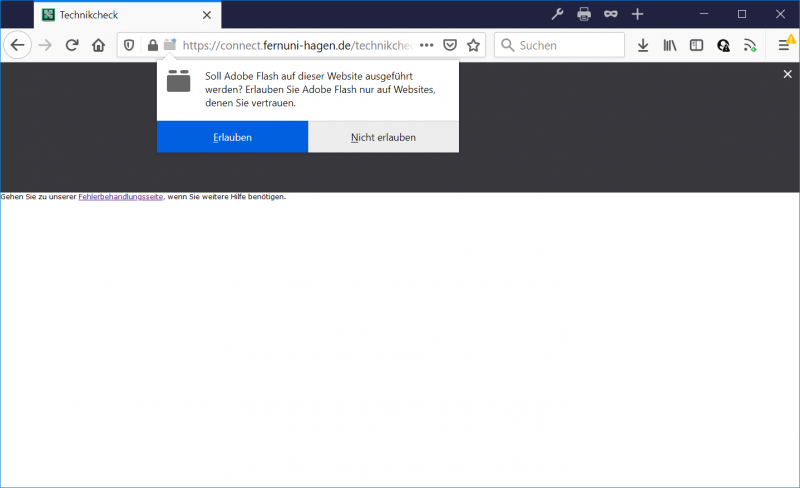Bookmark this page with the star

[473, 45]
